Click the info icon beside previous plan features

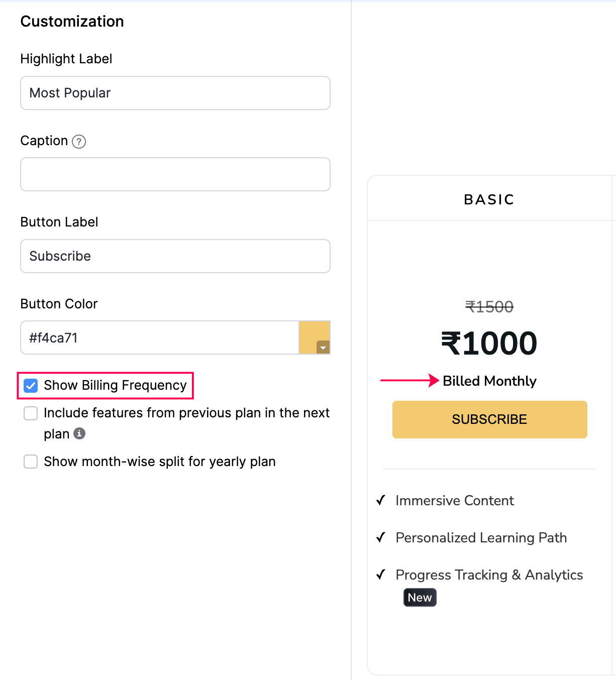point(79,433)
